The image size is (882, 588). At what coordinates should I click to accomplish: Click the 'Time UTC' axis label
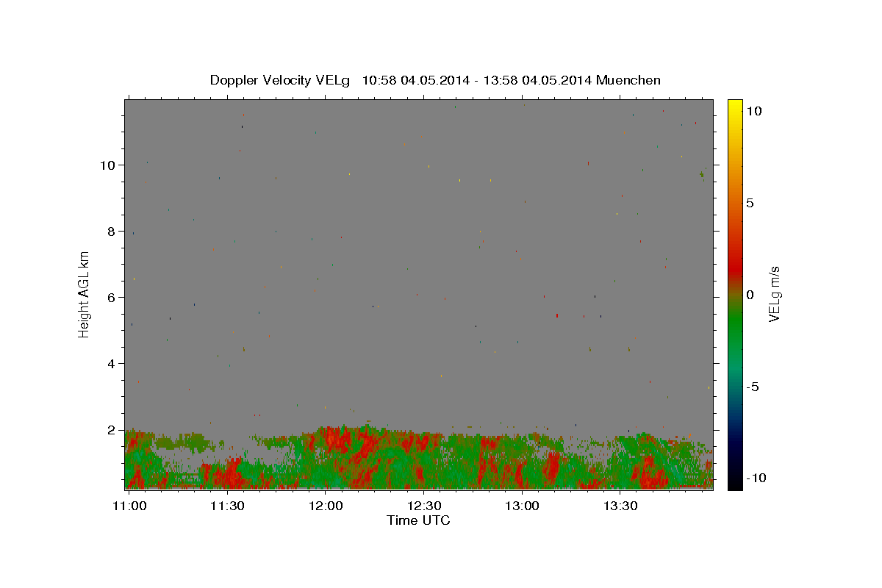click(x=418, y=520)
